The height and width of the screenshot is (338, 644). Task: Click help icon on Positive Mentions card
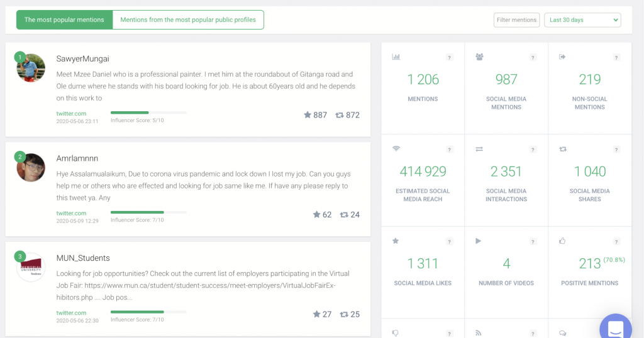tap(616, 241)
